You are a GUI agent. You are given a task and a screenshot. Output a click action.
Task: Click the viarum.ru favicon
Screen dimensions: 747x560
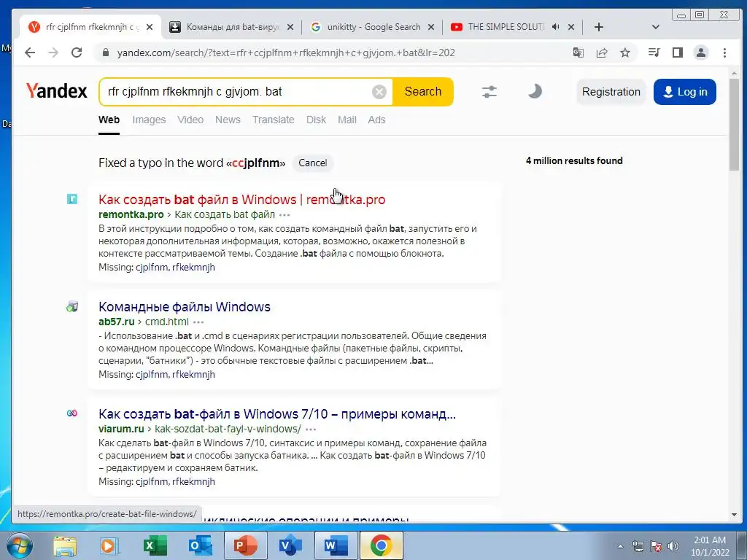click(x=72, y=413)
